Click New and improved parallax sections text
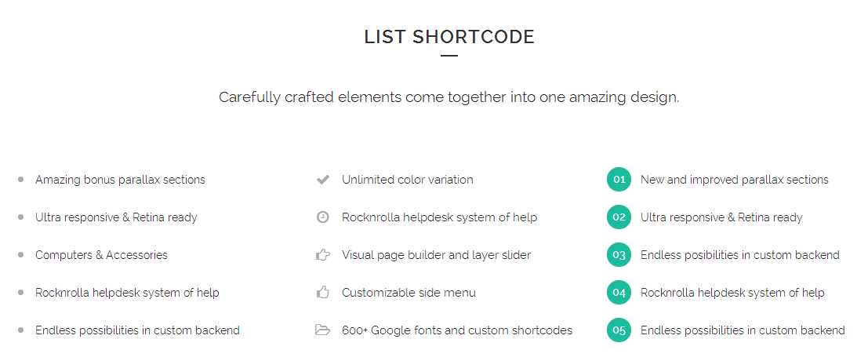 (x=734, y=180)
